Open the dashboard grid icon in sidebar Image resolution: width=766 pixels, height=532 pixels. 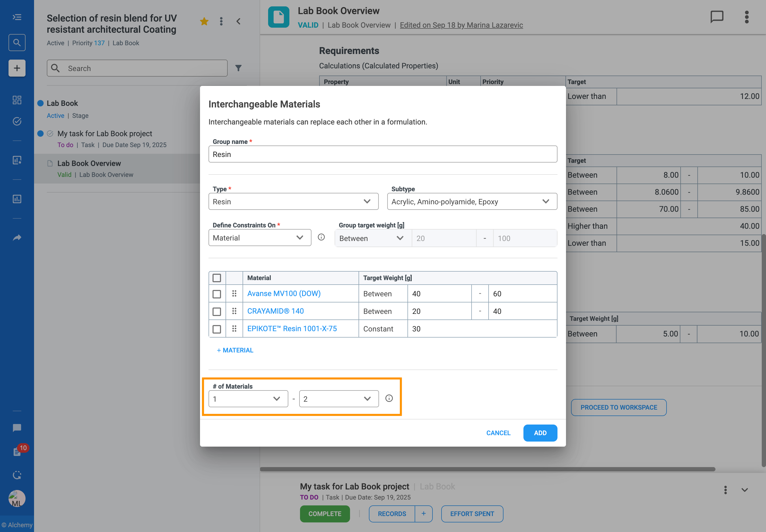tap(17, 100)
